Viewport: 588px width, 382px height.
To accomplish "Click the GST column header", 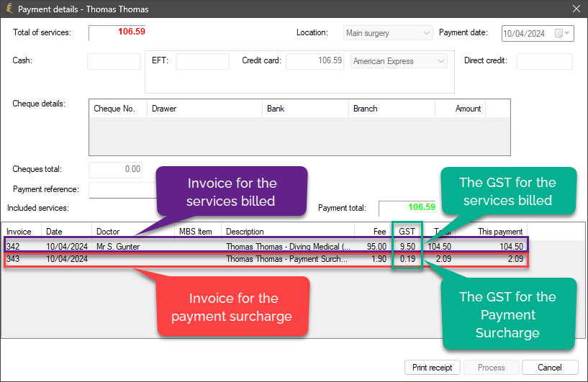I will tap(407, 232).
